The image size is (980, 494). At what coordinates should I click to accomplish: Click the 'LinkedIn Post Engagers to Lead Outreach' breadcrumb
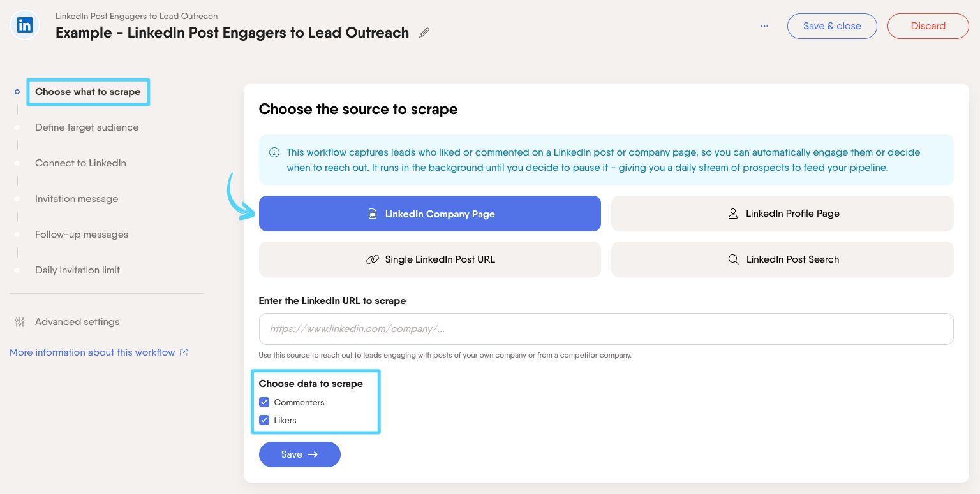click(x=137, y=16)
